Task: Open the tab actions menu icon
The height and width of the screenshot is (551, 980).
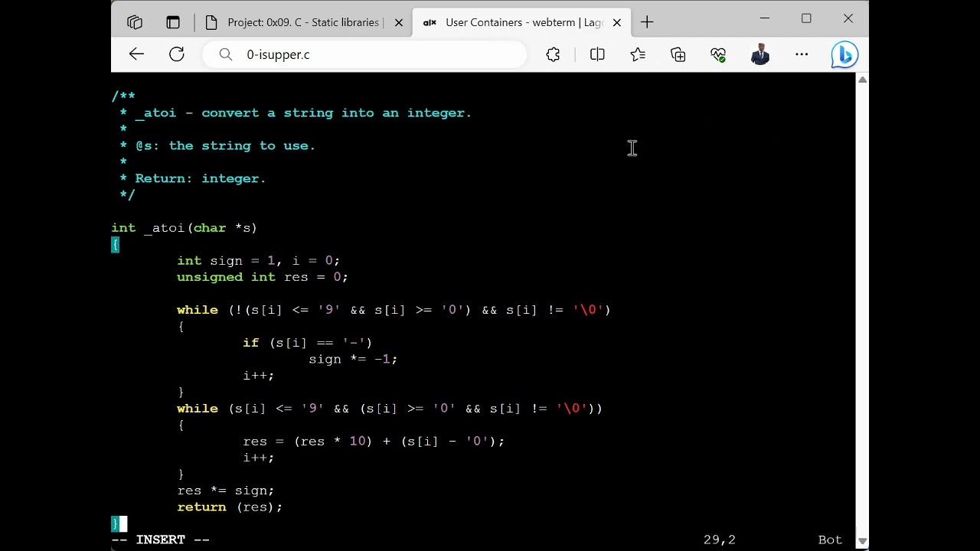Action: [173, 22]
